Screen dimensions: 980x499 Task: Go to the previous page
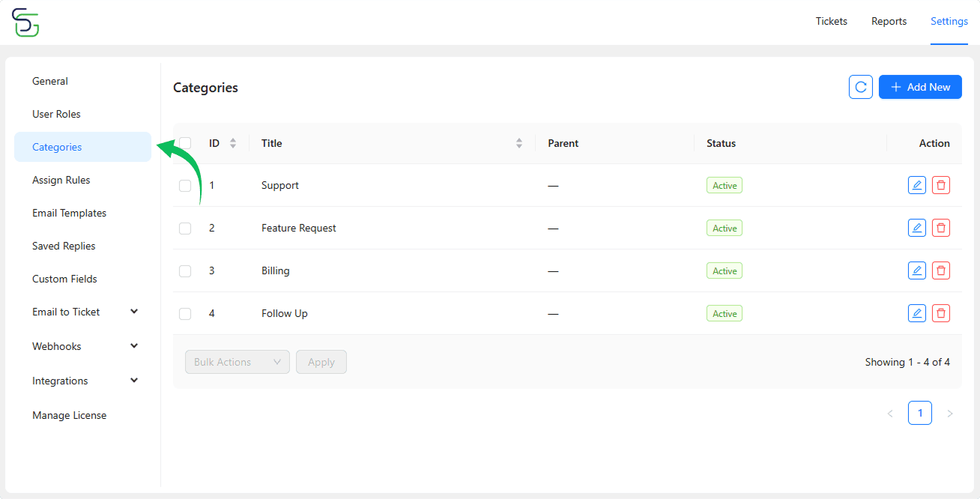(890, 413)
